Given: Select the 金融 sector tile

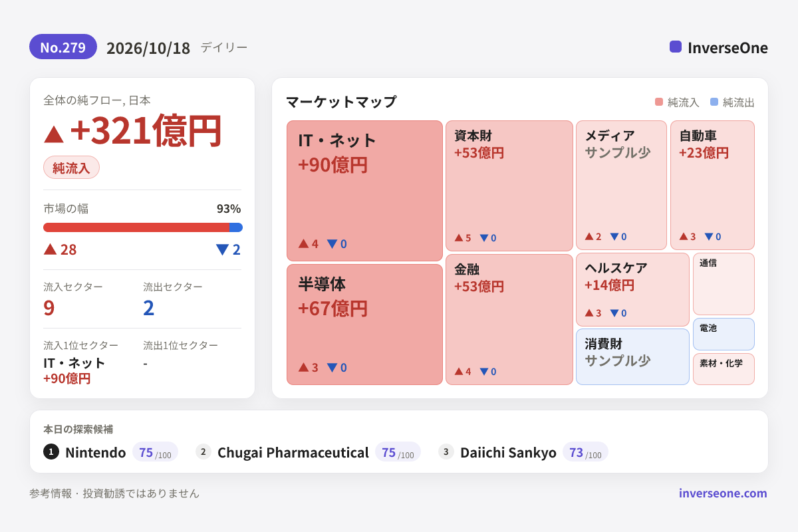Looking at the screenshot, I should pyautogui.click(x=509, y=319).
